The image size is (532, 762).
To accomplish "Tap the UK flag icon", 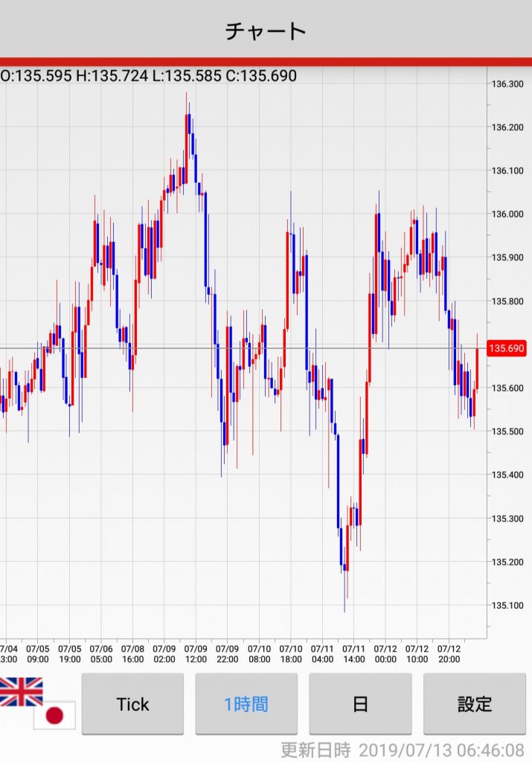I will pos(21,691).
